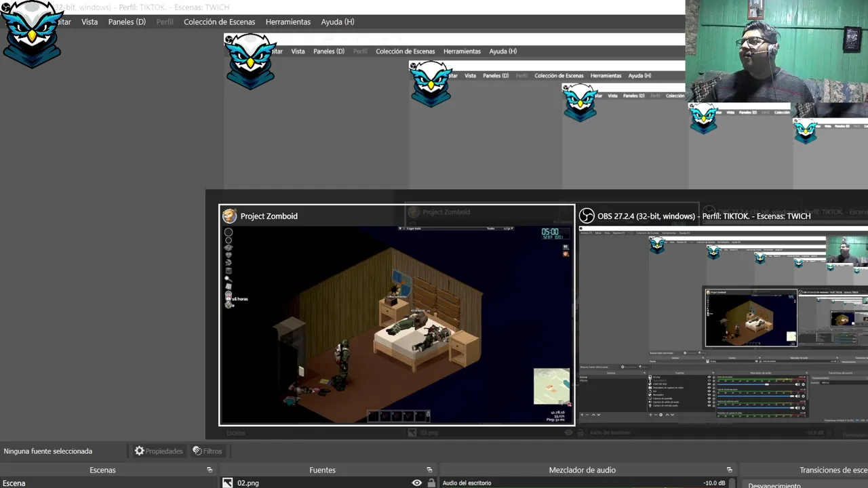Image resolution: width=868 pixels, height=488 pixels.
Task: Click the Audio del escritorio label
Action: tap(467, 483)
